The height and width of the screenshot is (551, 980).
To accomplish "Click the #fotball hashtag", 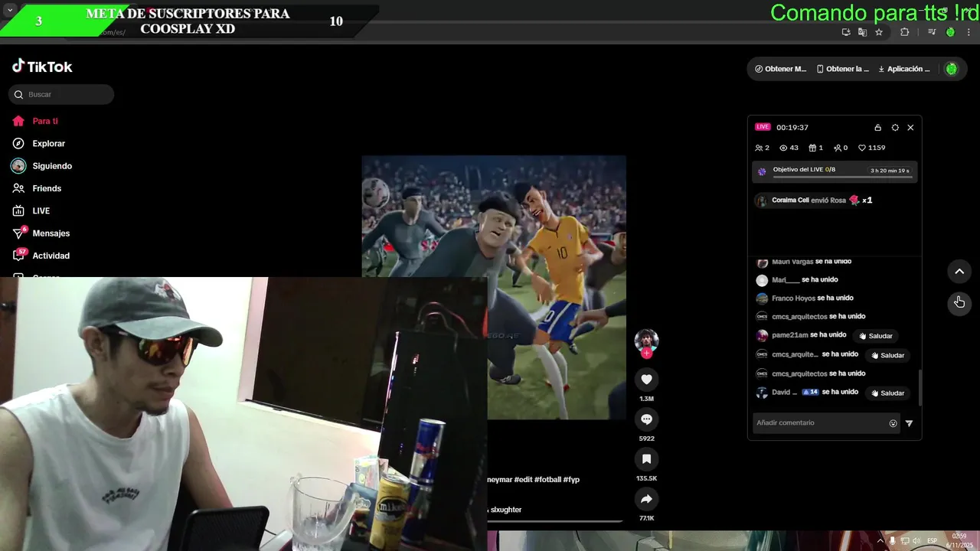I will (547, 479).
